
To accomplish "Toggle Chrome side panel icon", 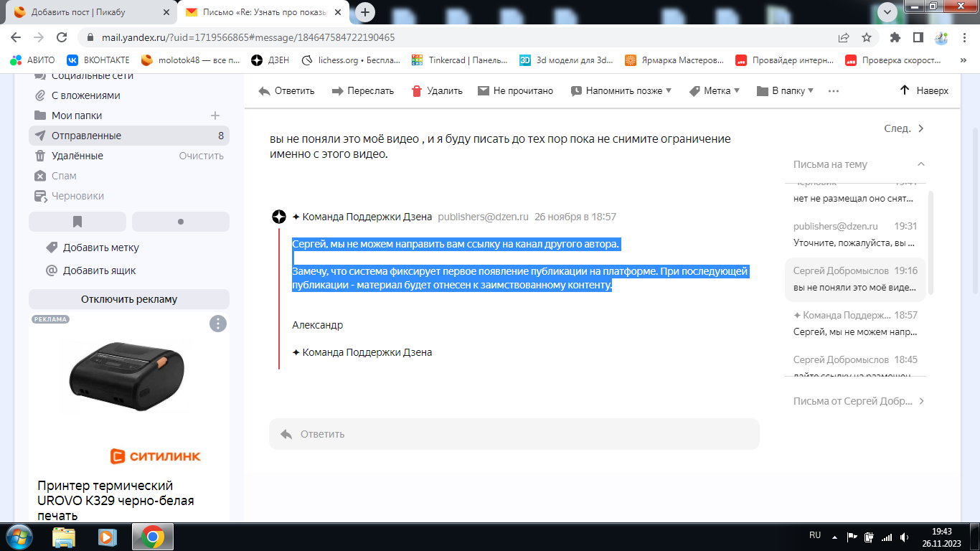I will tap(918, 37).
